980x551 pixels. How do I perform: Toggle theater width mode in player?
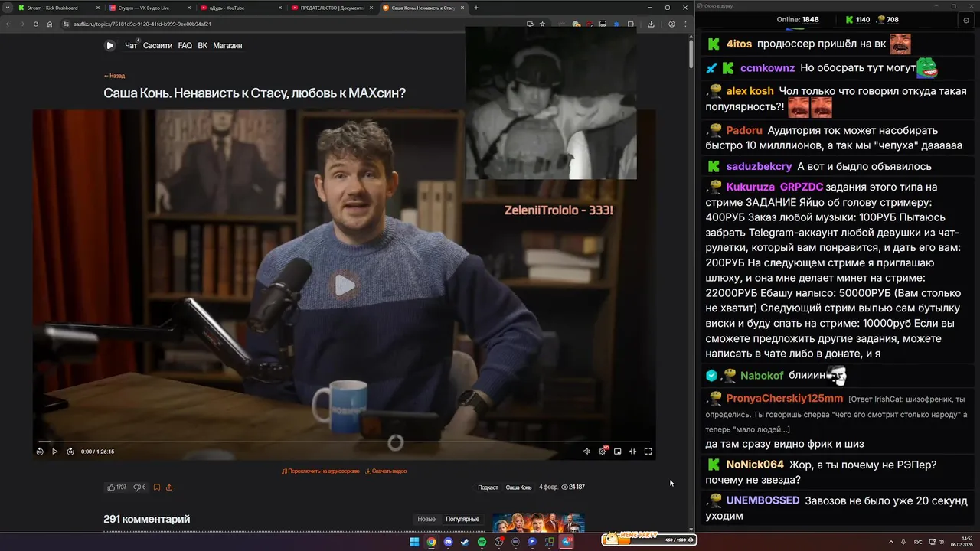tap(632, 452)
